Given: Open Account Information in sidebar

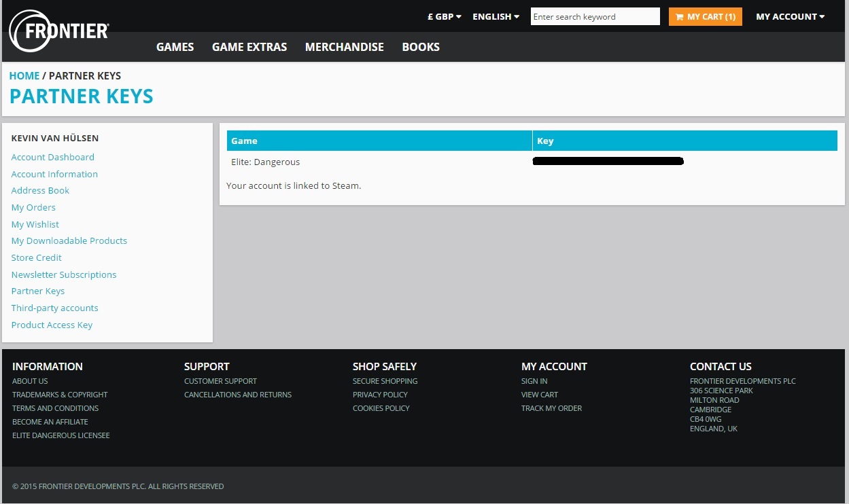Looking at the screenshot, I should pyautogui.click(x=54, y=174).
